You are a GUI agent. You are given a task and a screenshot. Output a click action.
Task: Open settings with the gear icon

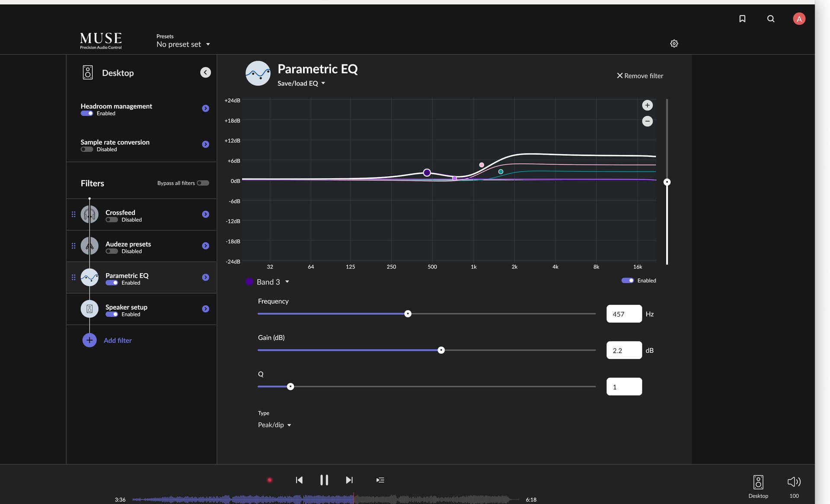[x=674, y=44]
